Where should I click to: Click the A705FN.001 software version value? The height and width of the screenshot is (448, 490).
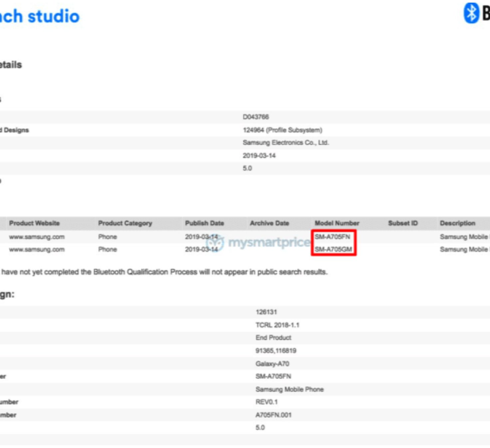(x=273, y=415)
